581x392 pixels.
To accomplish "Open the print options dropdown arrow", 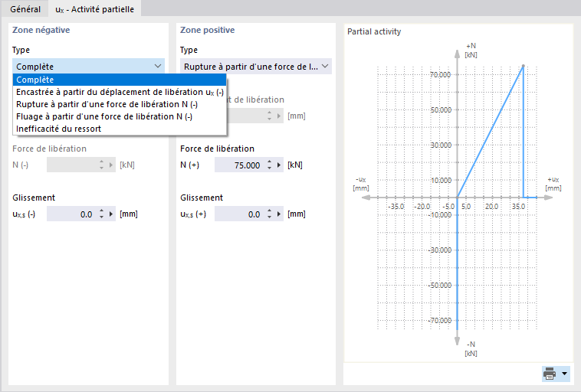I will pyautogui.click(x=566, y=374).
